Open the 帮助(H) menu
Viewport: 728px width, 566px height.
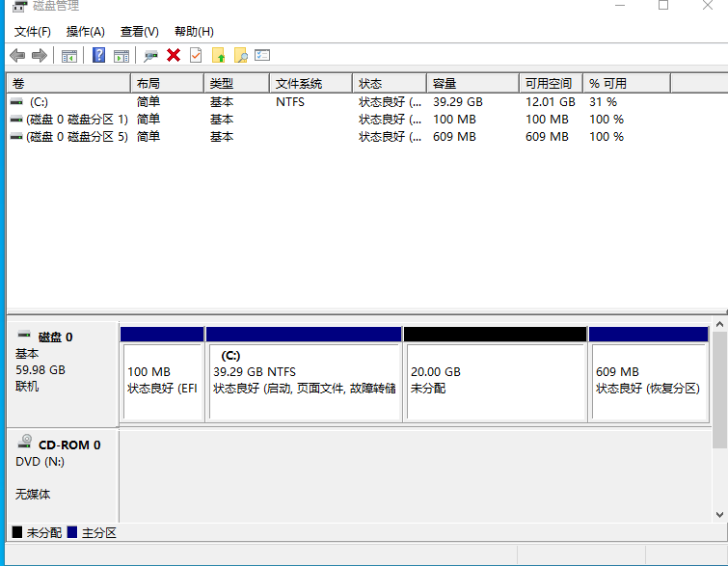(x=194, y=32)
